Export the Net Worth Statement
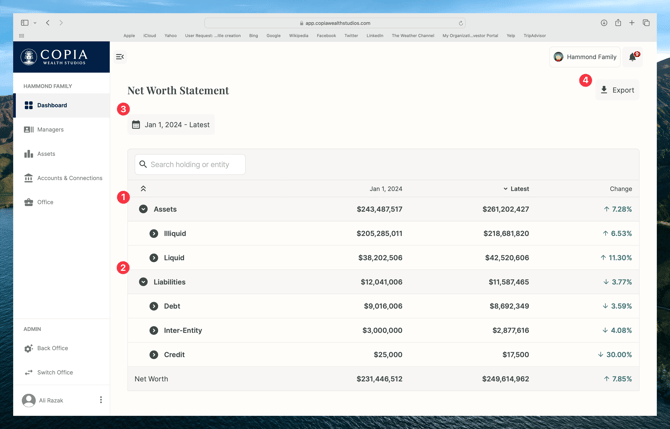 coord(617,90)
